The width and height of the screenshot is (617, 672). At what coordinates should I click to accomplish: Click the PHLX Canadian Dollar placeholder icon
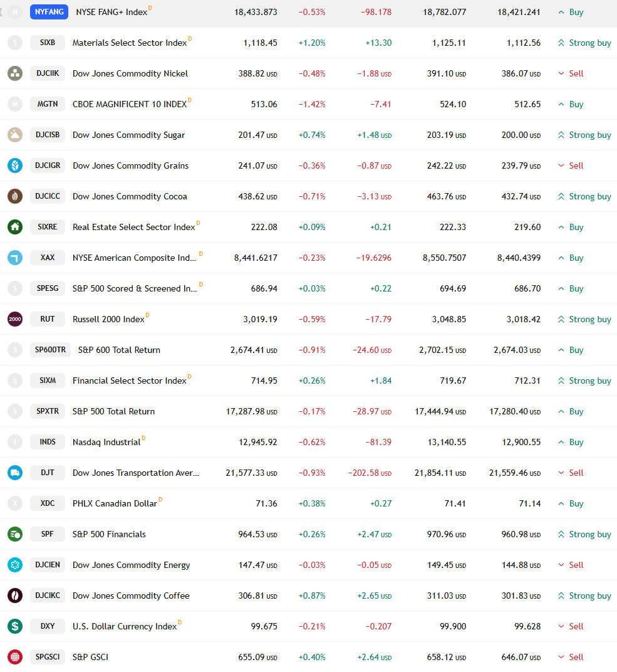(15, 503)
